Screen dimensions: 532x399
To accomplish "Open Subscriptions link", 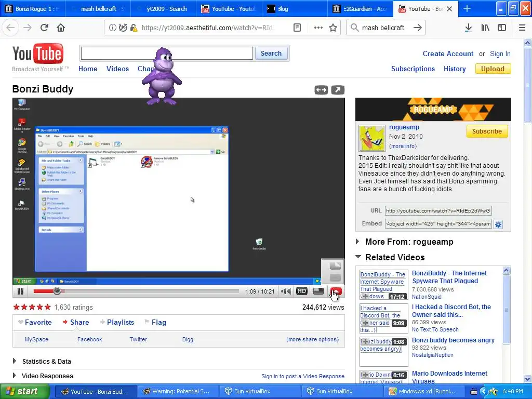I will [413, 69].
